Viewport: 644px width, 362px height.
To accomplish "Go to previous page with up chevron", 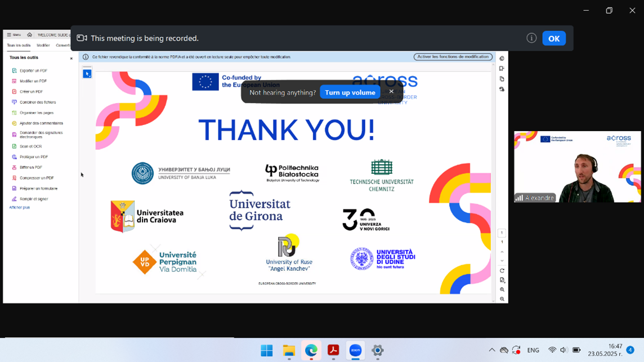I will pos(502,252).
